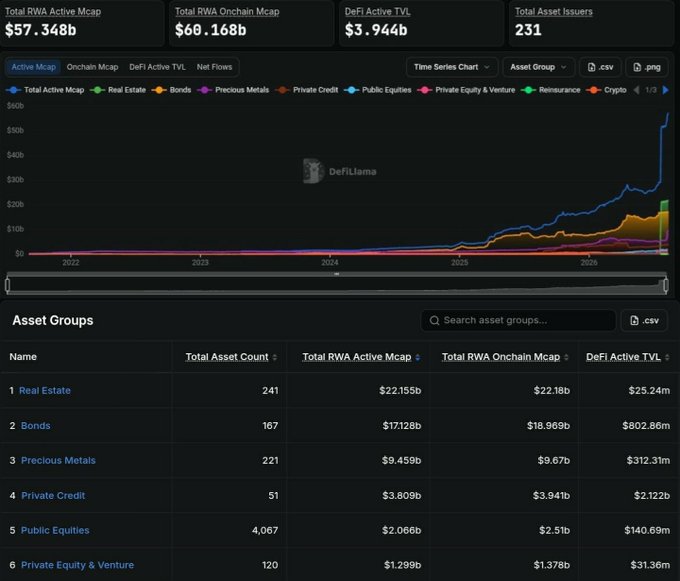Click the 231 issuers value
Screen dimensions: 680x581
[x=528, y=30]
